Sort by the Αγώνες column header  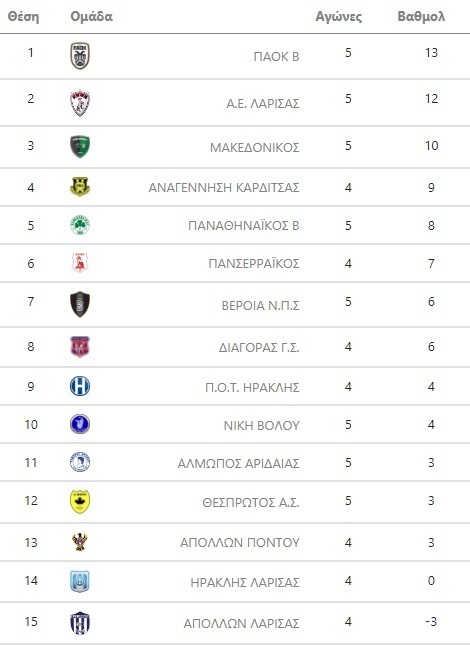(339, 16)
